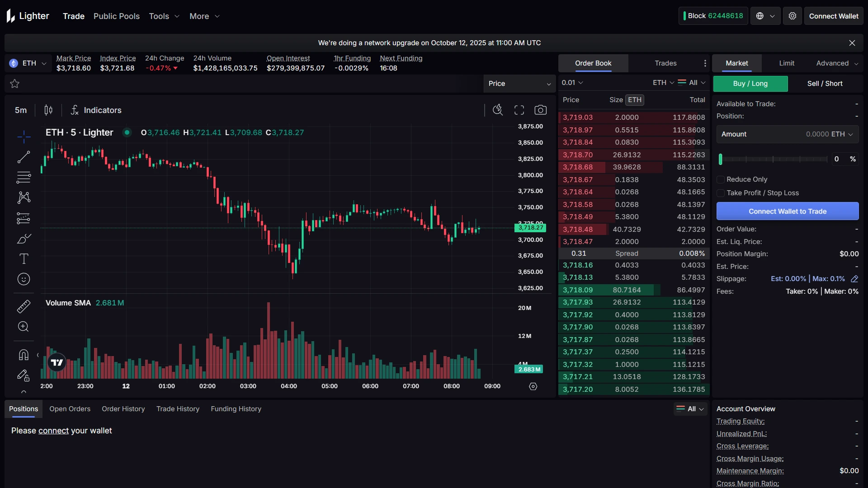Screen dimensions: 868x488
Task: Expand the 0.01 order book grouping dropdown
Action: coord(572,83)
